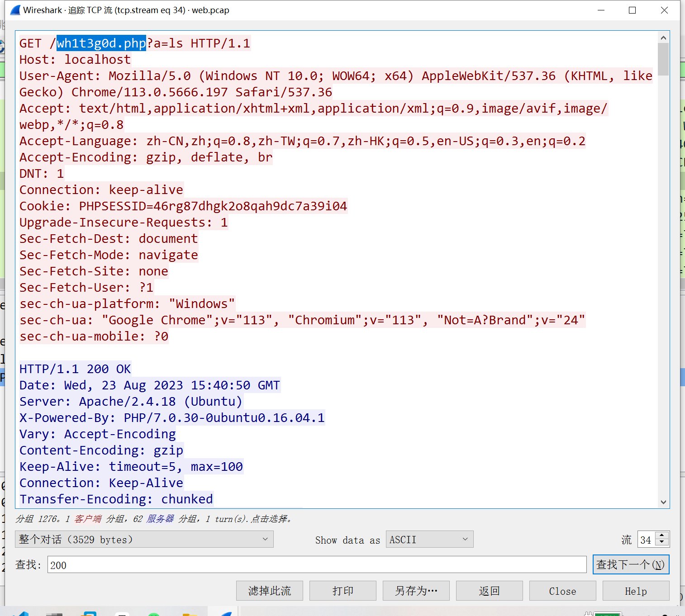
Task: Click the vertical scrollbar thumb of stream text
Action: [x=663, y=59]
